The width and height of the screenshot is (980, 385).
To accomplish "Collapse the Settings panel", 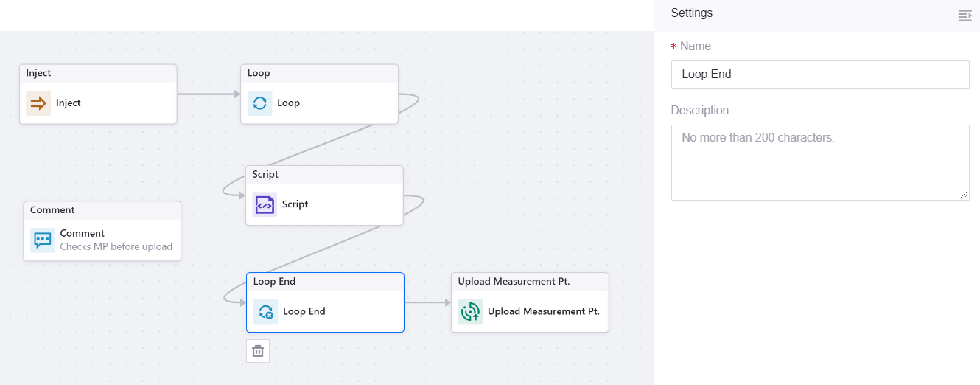I will [x=965, y=15].
